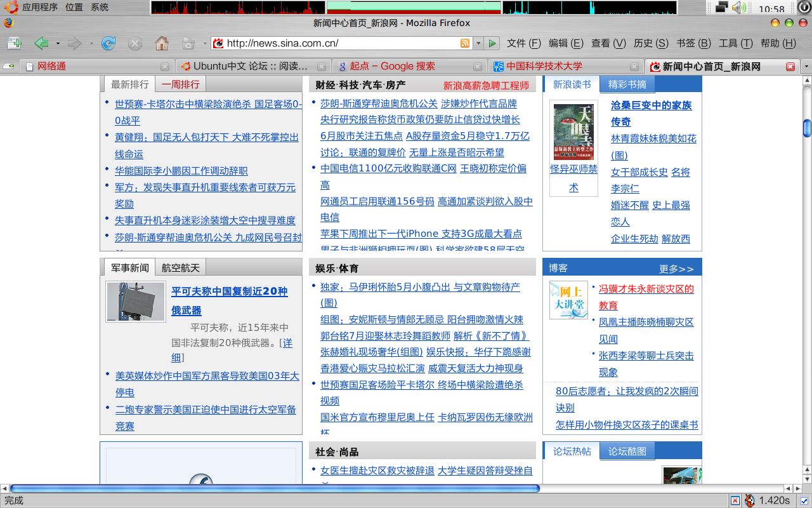Click the military news equipment photo thumbnail
This screenshot has height=508, width=812.
[x=136, y=302]
